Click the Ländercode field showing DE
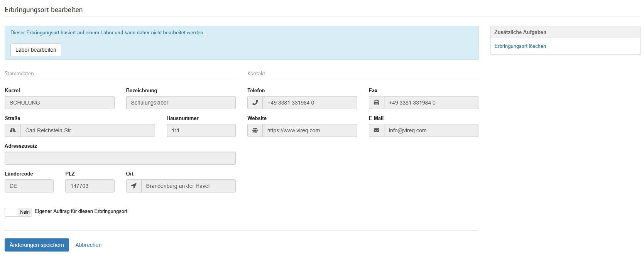The width and height of the screenshot is (644, 260). (29, 186)
